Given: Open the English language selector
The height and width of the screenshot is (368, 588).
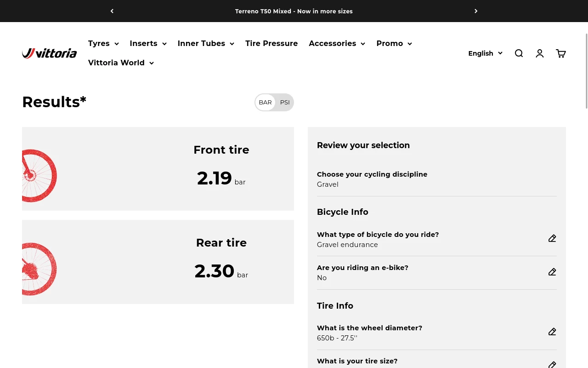Looking at the screenshot, I should pyautogui.click(x=485, y=53).
